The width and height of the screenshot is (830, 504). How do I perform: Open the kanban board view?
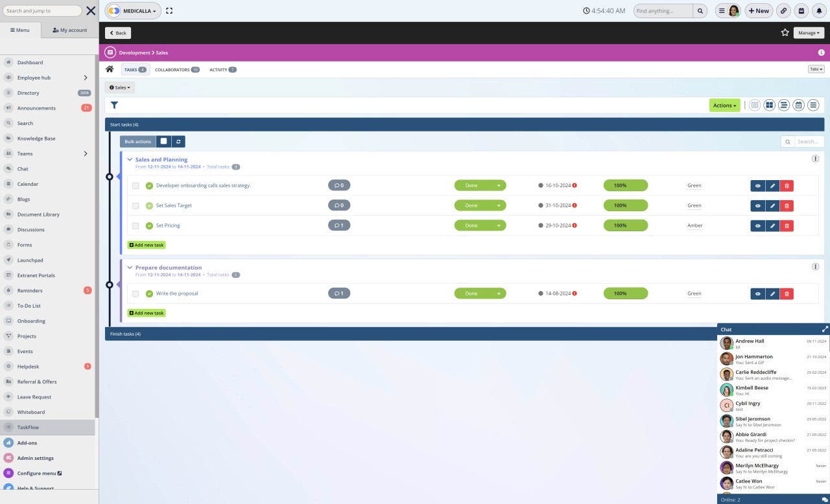[x=769, y=104]
